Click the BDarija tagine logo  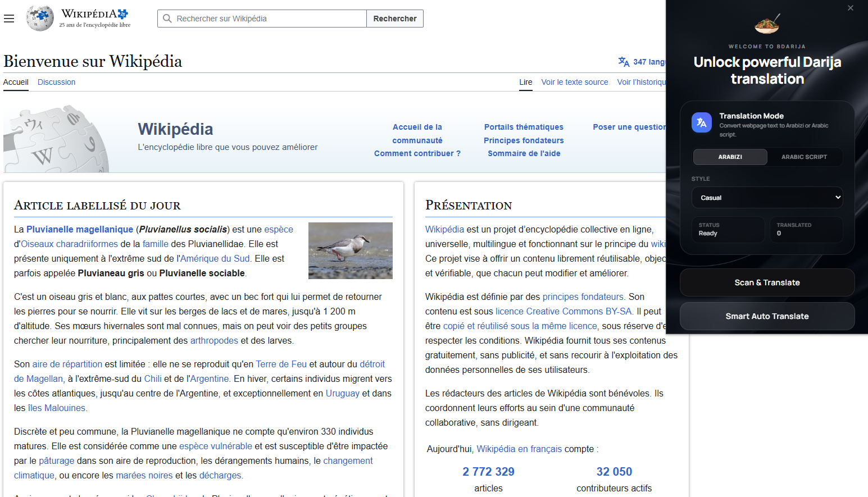pyautogui.click(x=767, y=24)
